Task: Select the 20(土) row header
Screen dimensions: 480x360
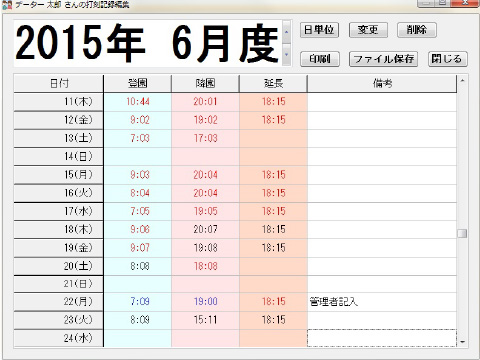Action: pyautogui.click(x=58, y=266)
